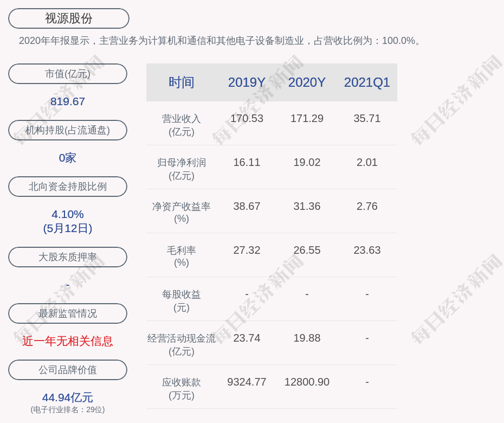The image size is (504, 423).
Task: Select the 北向资金持股比例 label pill
Action: point(68,186)
